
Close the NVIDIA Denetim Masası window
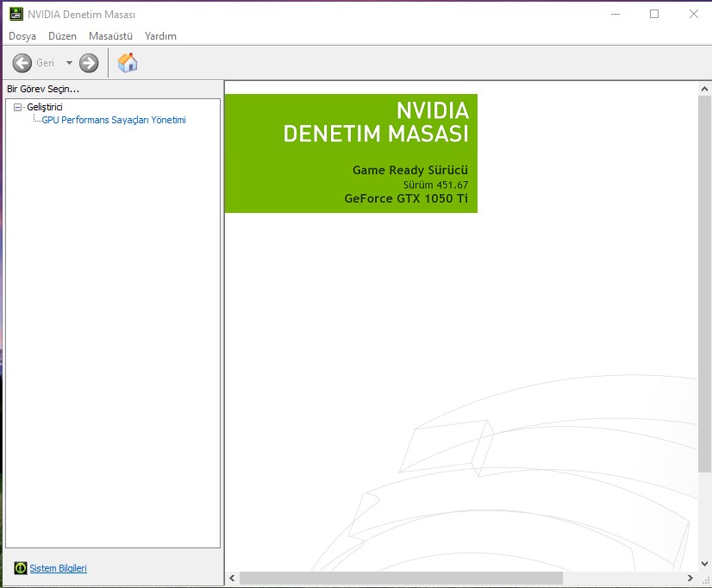pos(693,14)
